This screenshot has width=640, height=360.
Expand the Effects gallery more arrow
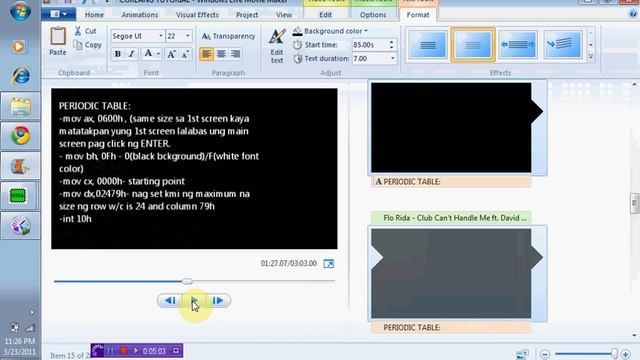coord(591,58)
